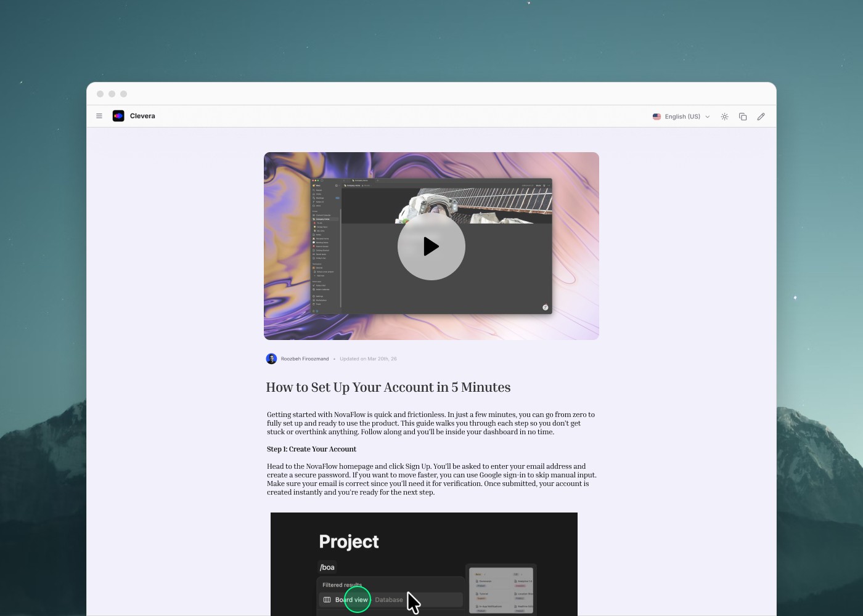Click the 'Step 1: Create Your Account' subheading
The width and height of the screenshot is (863, 616).
tap(311, 449)
